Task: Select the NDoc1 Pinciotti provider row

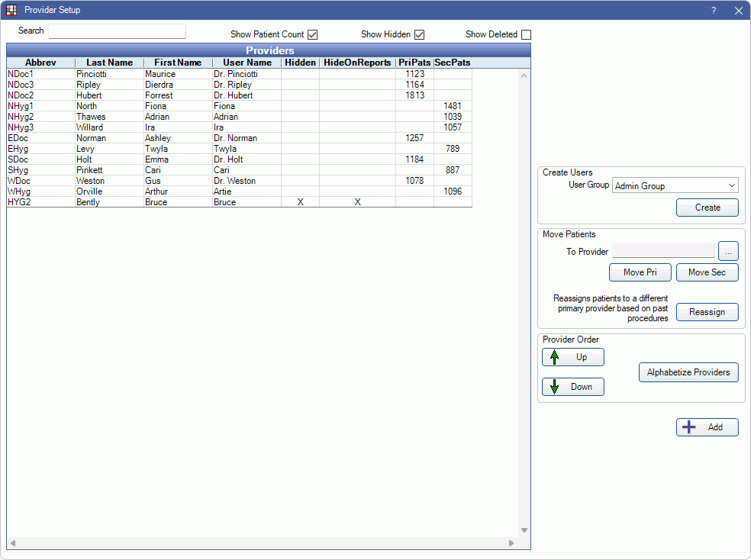Action: [x=153, y=74]
